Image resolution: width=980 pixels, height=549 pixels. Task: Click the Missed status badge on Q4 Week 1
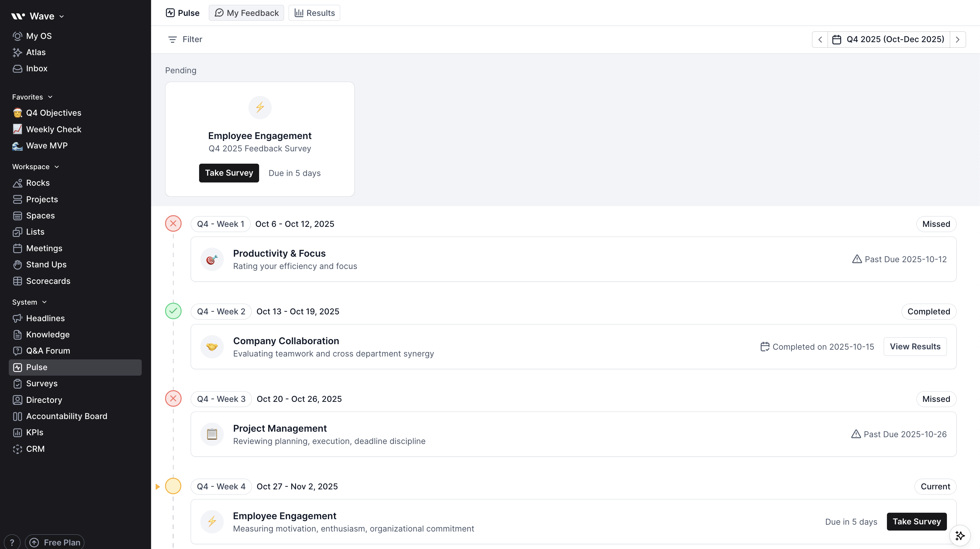tap(936, 224)
